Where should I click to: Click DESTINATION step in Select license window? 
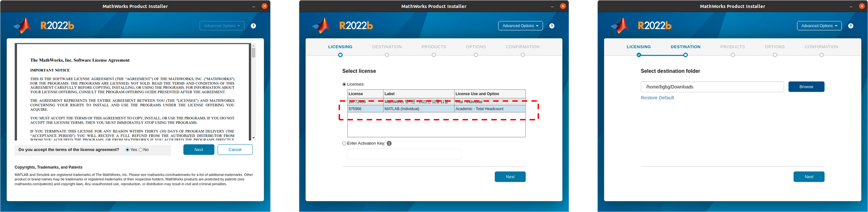(x=387, y=47)
